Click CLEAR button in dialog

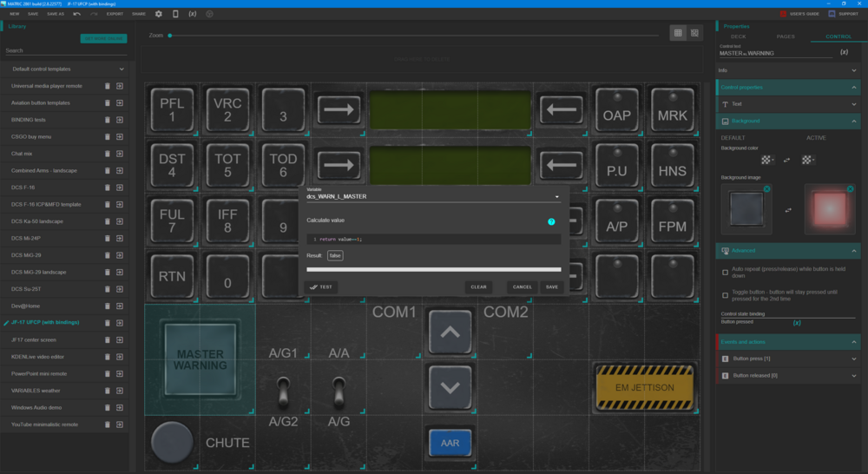[478, 286]
